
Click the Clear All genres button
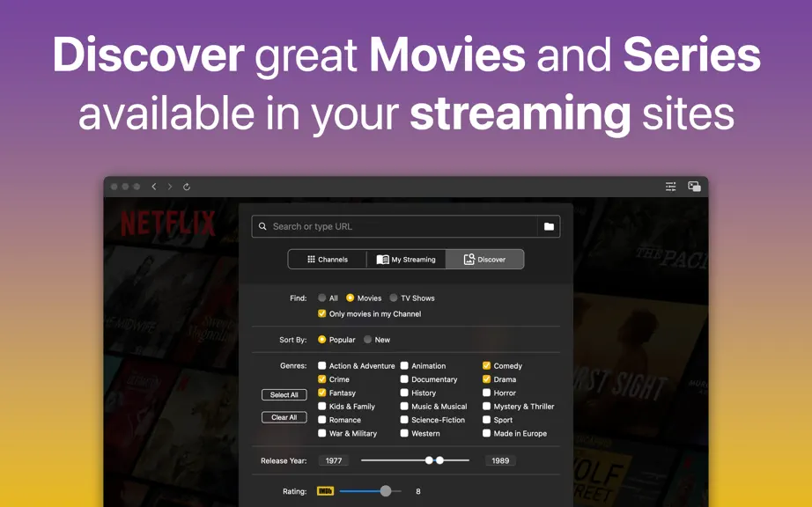[284, 417]
